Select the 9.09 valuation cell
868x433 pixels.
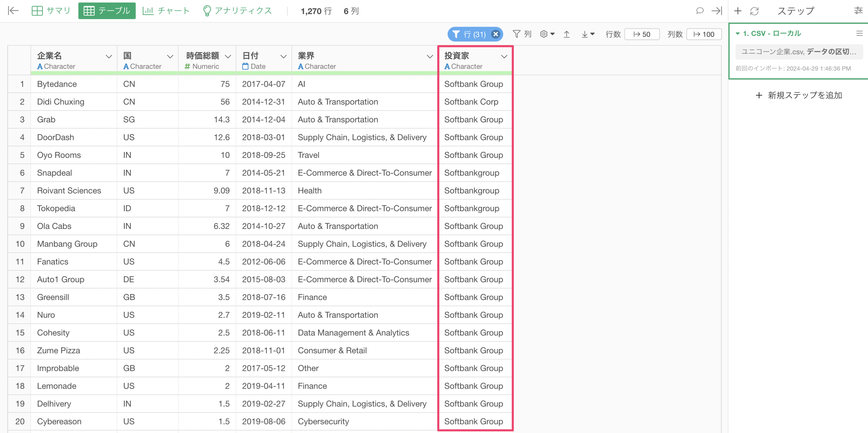pos(207,190)
